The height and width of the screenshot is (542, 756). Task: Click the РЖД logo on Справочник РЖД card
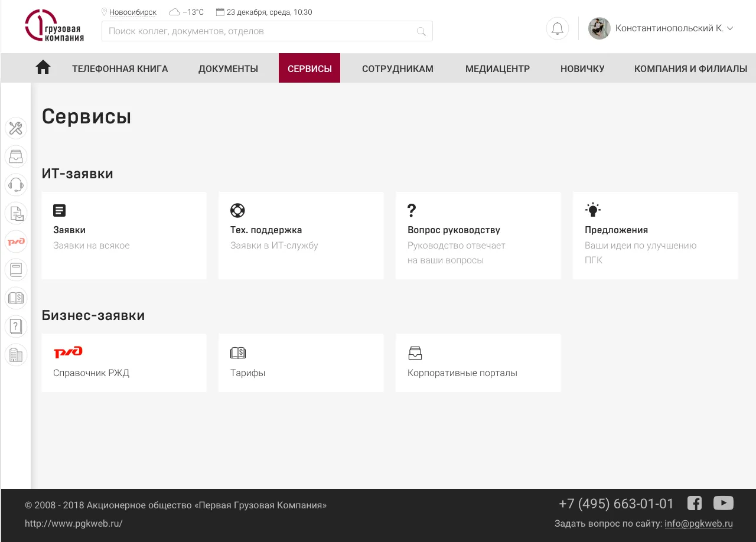tap(68, 352)
